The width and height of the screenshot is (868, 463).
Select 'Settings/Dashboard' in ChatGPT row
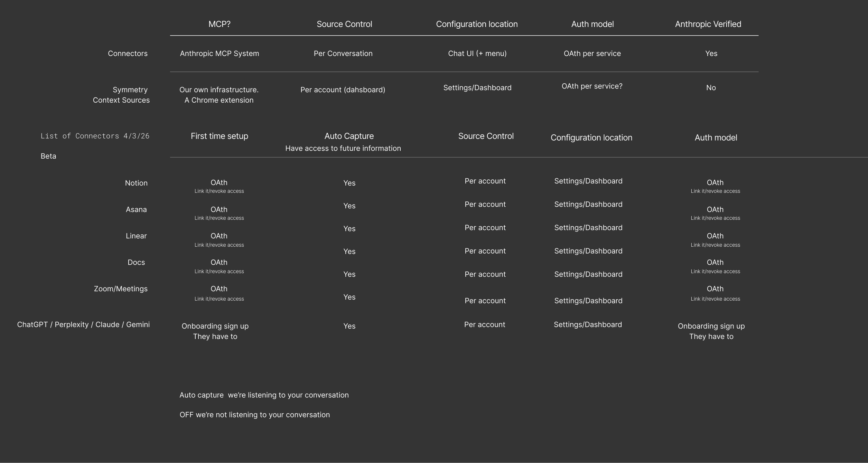pos(588,325)
